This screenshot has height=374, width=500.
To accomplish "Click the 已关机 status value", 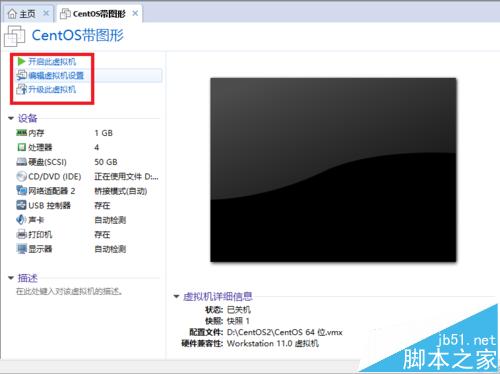I will [x=239, y=310].
